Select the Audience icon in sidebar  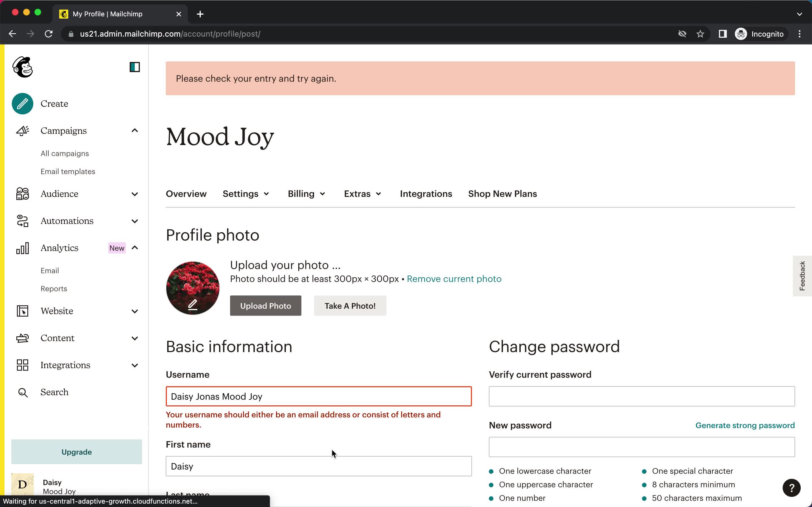click(x=22, y=193)
